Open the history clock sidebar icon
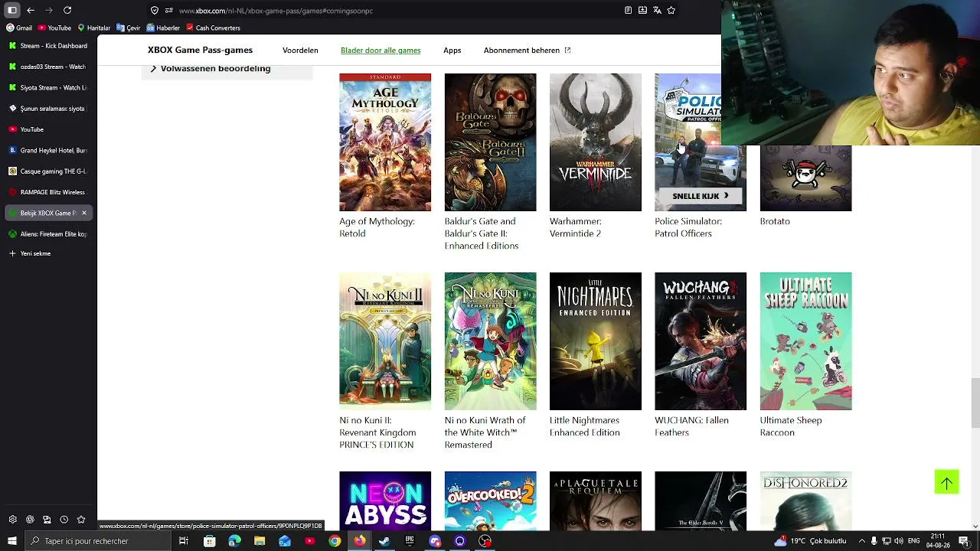The image size is (980, 551). pyautogui.click(x=64, y=520)
